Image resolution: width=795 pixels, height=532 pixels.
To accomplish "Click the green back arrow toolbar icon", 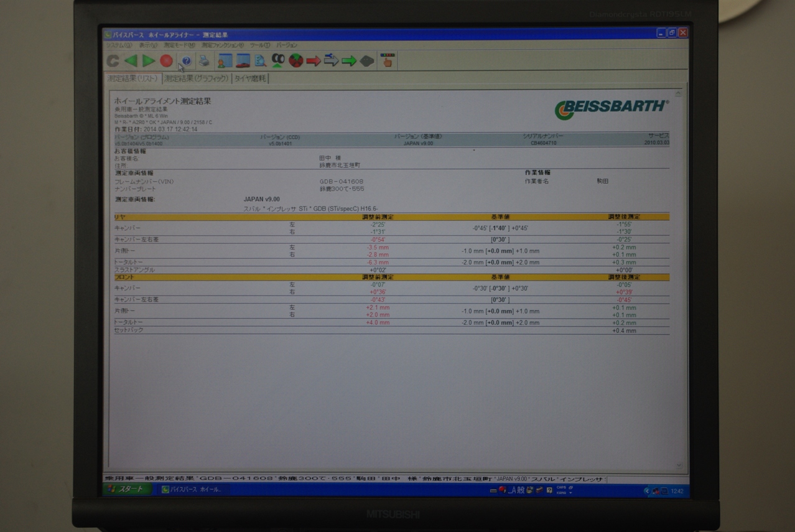I will [x=131, y=60].
